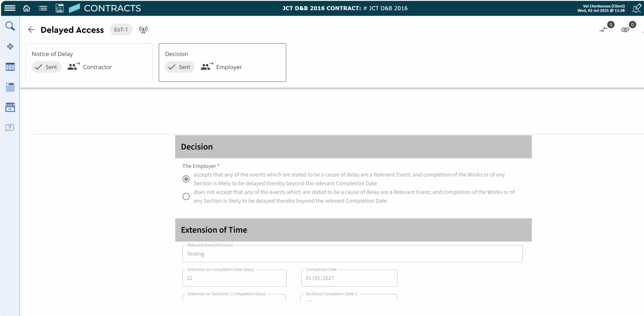This screenshot has height=316, width=644.
Task: Click the broadcast antenna icon beside EoT-1
Action: click(143, 30)
